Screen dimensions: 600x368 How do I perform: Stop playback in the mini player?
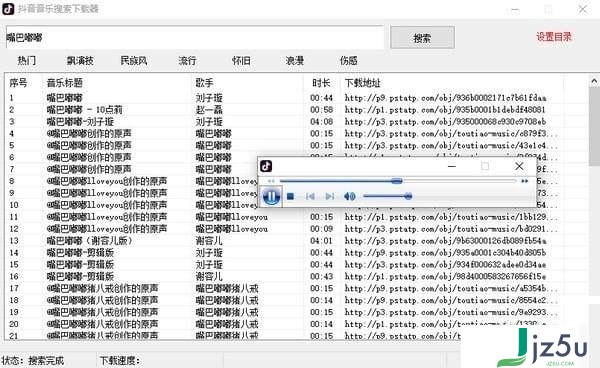tap(290, 197)
